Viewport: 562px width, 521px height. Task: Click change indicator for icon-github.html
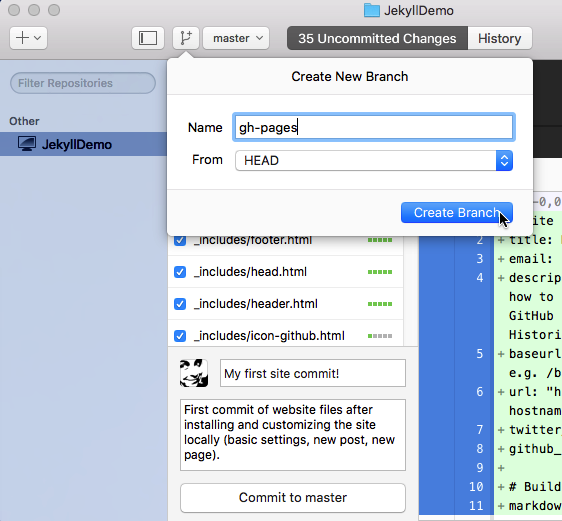coord(380,336)
